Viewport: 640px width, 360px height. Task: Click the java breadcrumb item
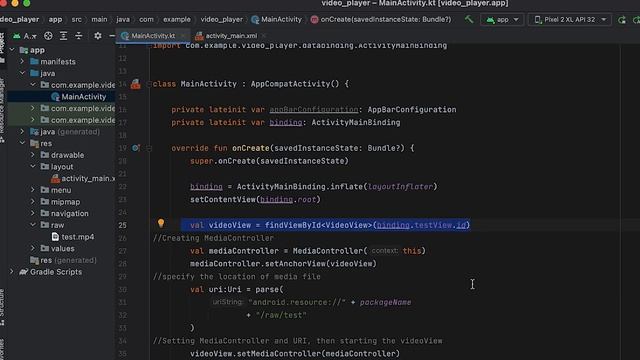pyautogui.click(x=123, y=20)
